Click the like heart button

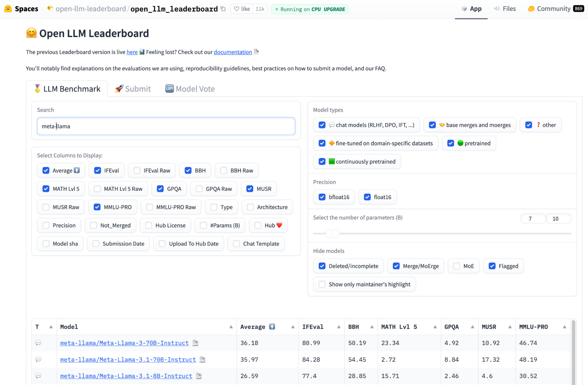(242, 9)
